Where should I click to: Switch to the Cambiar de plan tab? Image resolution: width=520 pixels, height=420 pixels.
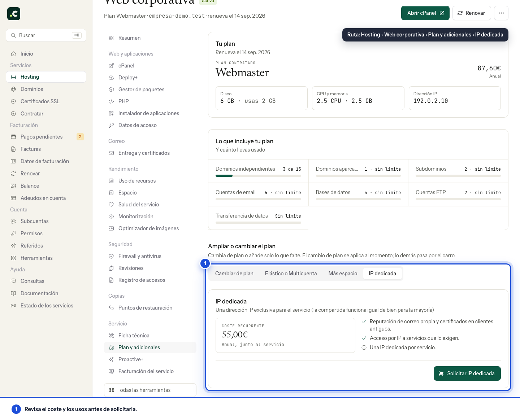pos(234,274)
